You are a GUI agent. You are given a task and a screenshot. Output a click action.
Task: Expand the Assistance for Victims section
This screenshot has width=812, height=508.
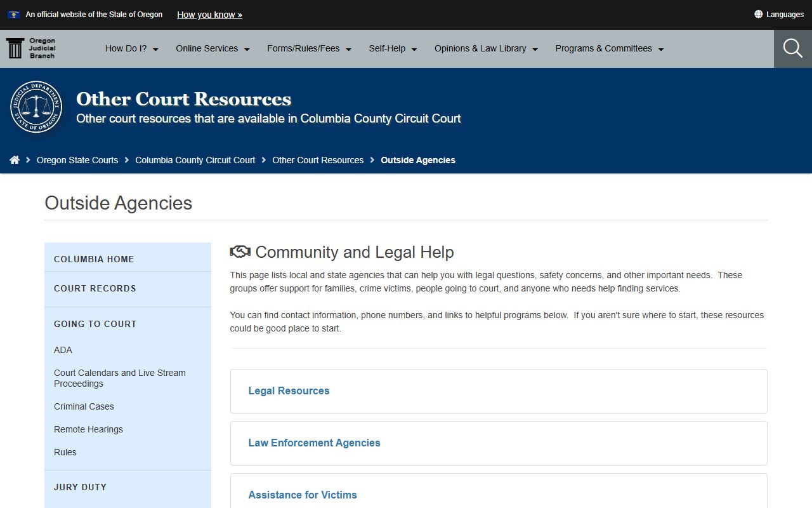(x=499, y=491)
